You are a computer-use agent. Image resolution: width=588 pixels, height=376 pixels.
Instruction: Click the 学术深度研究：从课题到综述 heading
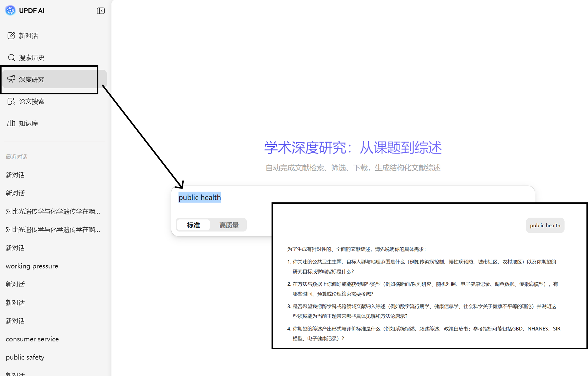[x=353, y=148]
